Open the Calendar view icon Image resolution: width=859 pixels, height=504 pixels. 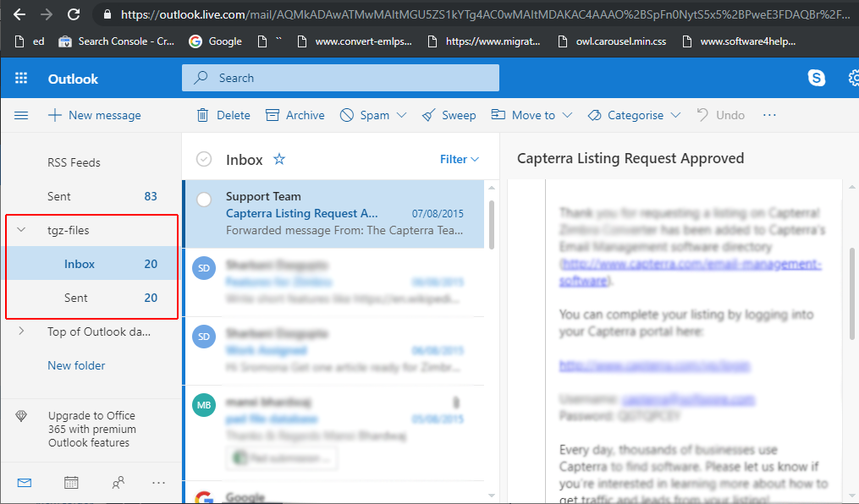tap(71, 482)
